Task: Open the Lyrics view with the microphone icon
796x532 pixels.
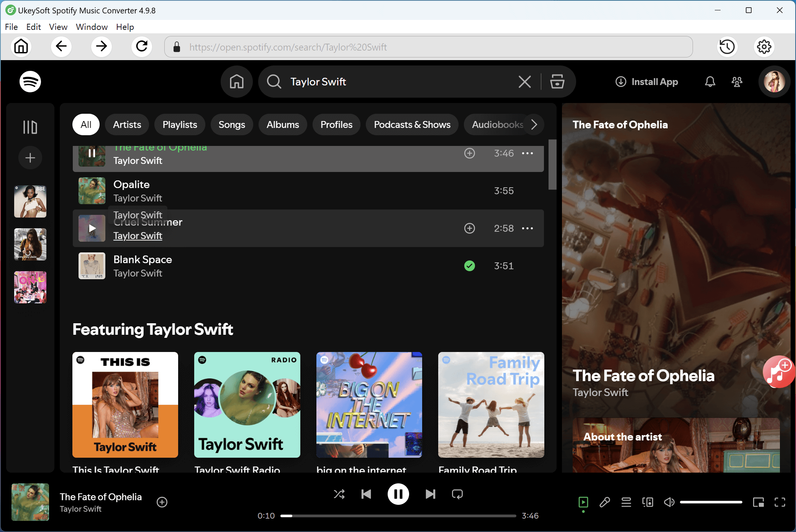Action: 605,502
